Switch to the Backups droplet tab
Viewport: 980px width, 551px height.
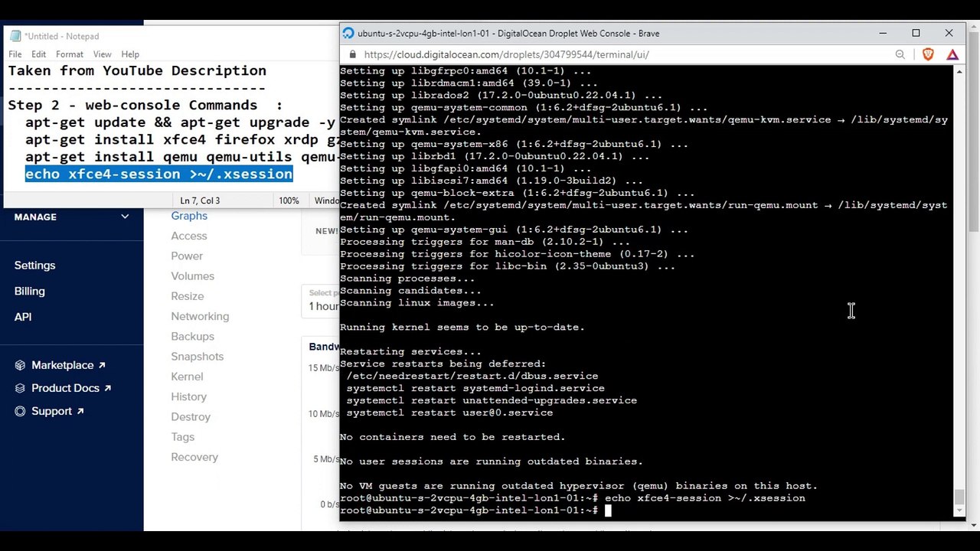(192, 337)
